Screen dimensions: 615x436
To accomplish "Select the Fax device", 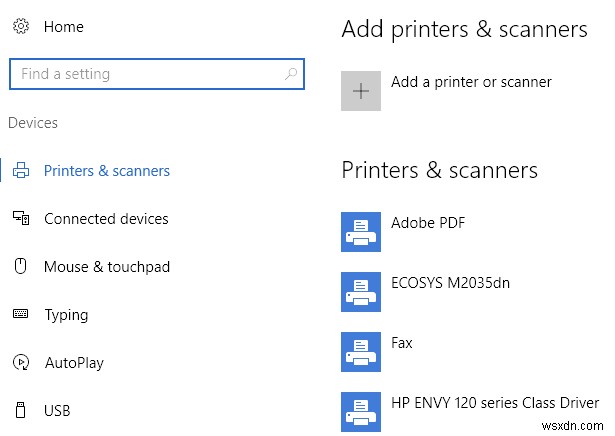I will pyautogui.click(x=401, y=343).
